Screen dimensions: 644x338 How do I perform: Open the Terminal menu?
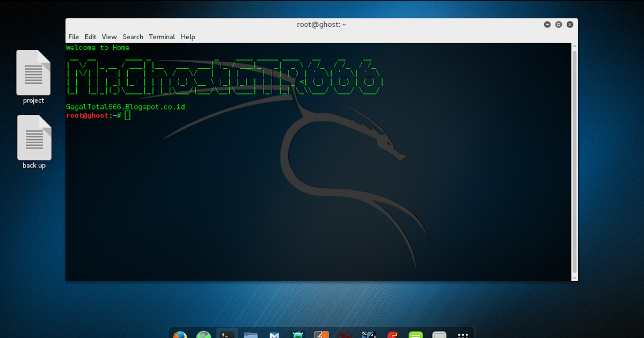(162, 36)
